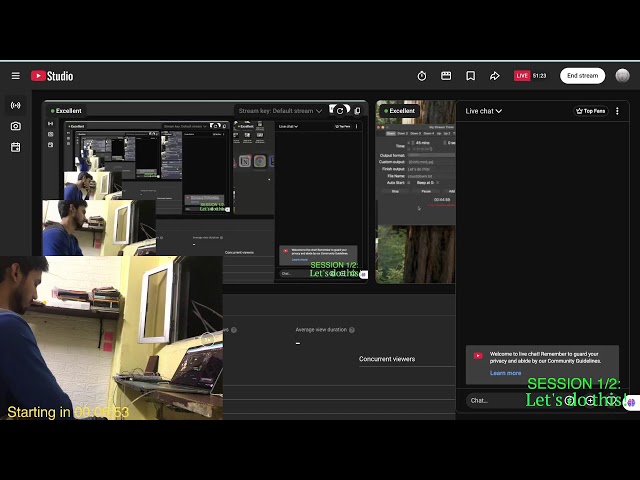This screenshot has width=640, height=480.
Task: Click the YouTube Studio logo
Action: [52, 76]
